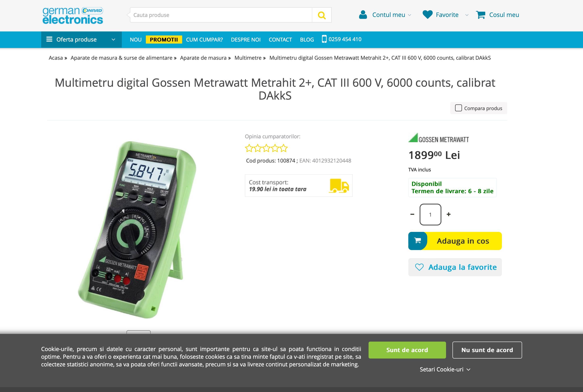Screen dimensions: 583x392
Task: Open the NOU menu item
Action: click(x=136, y=40)
